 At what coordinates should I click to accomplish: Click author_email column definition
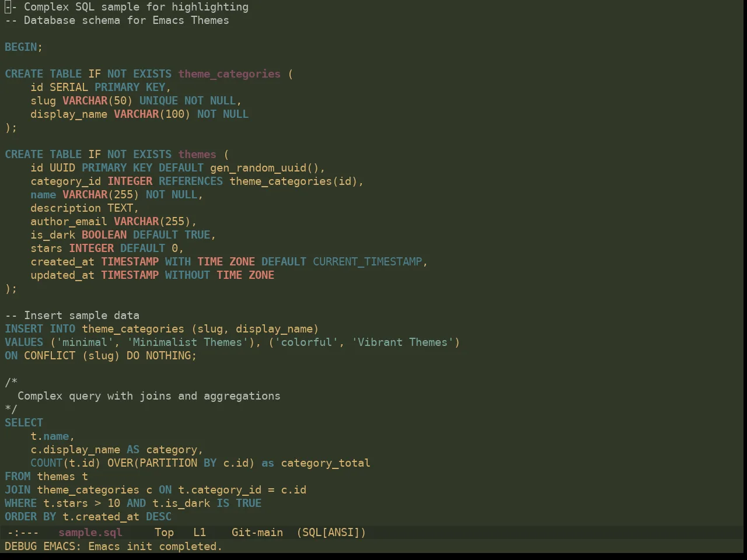point(114,221)
